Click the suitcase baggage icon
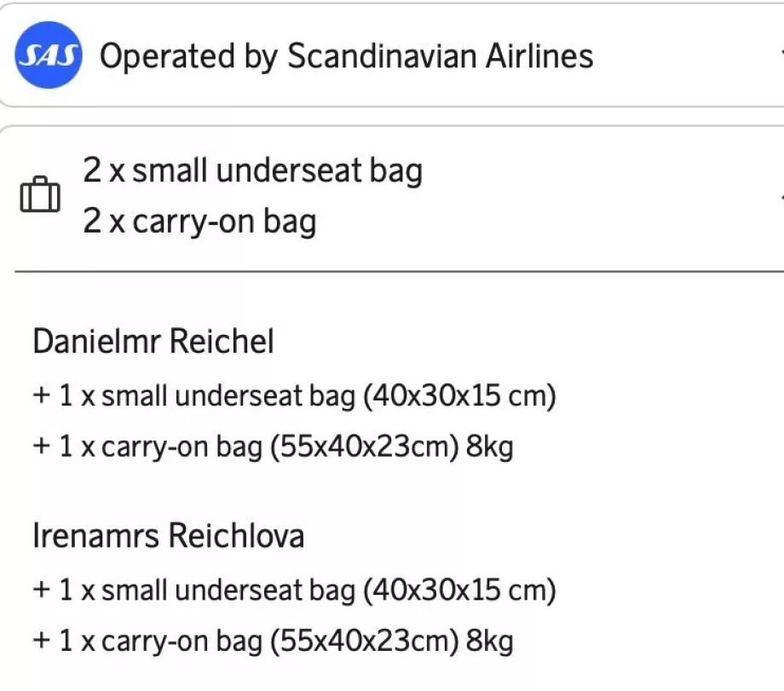Image resolution: width=784 pixels, height=691 pixels. tap(40, 197)
